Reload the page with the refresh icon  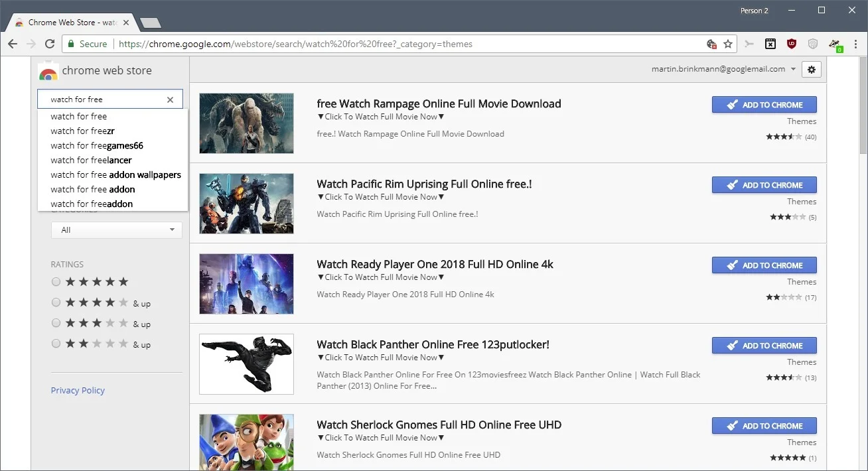pyautogui.click(x=49, y=44)
